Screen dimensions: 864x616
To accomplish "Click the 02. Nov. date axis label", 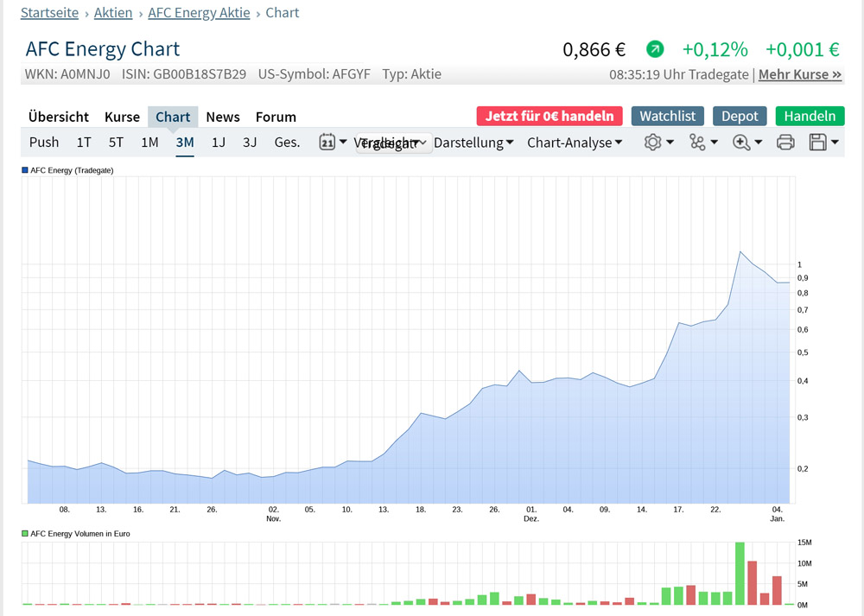I will tap(273, 513).
